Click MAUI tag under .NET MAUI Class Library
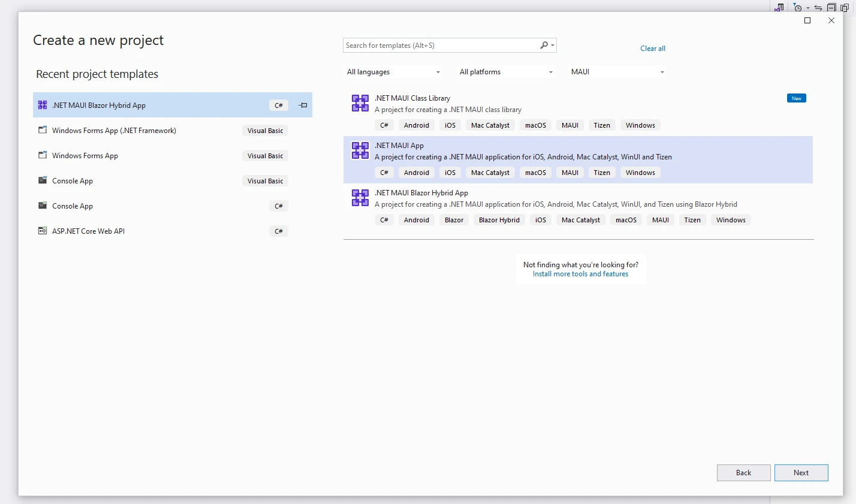Viewport: 856px width, 504px height. [570, 125]
